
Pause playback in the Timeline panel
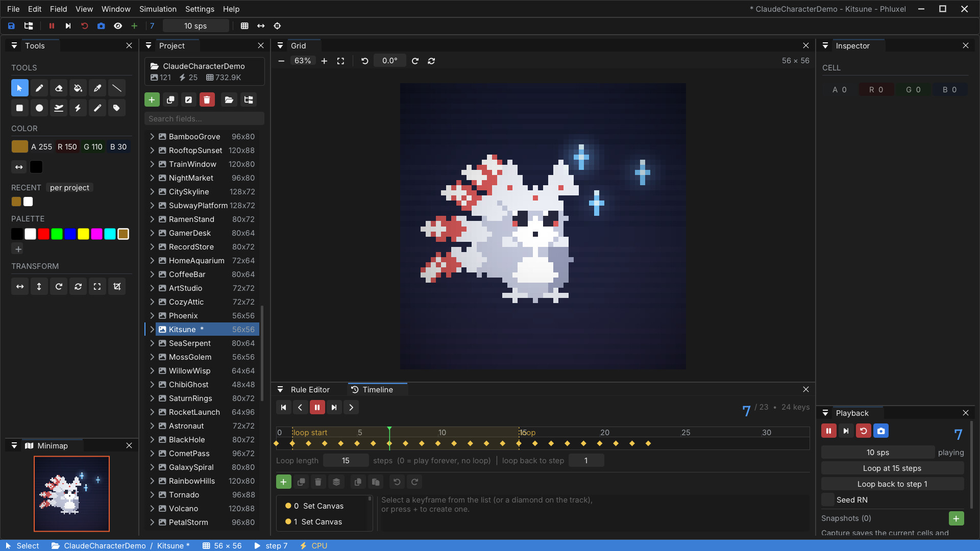(x=317, y=407)
